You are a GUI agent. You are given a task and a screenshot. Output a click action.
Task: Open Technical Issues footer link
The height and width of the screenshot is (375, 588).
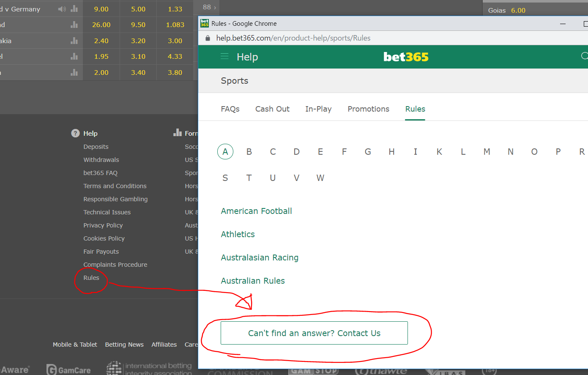107,212
